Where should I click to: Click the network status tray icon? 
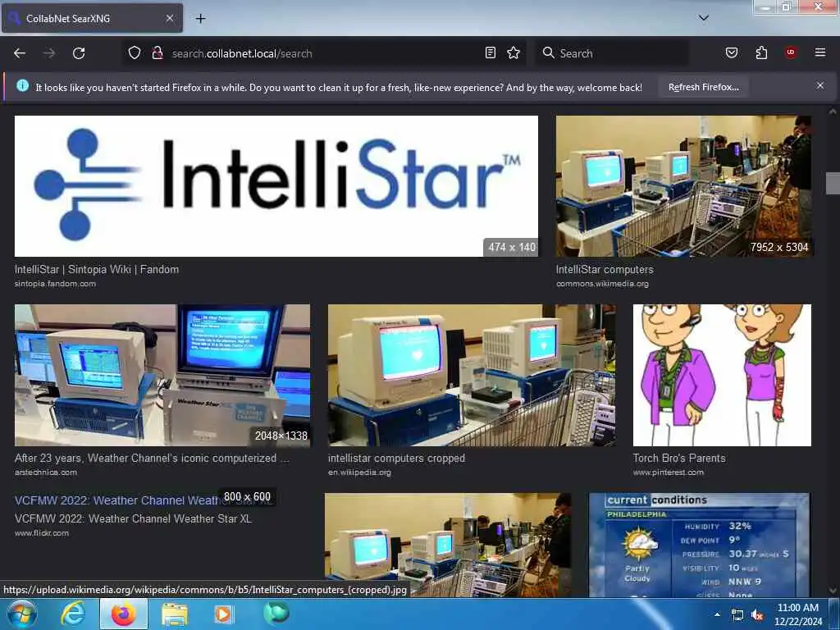click(737, 615)
